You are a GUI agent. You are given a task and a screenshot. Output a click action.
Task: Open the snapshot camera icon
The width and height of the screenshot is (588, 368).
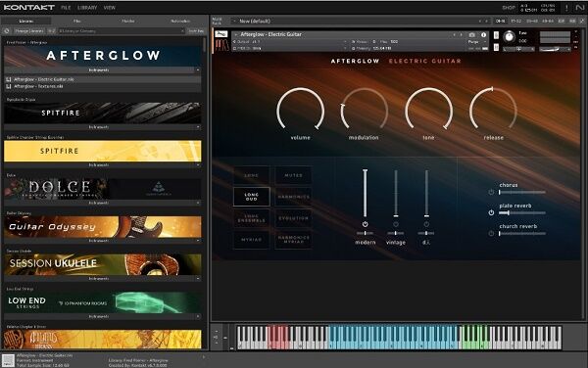[x=472, y=35]
